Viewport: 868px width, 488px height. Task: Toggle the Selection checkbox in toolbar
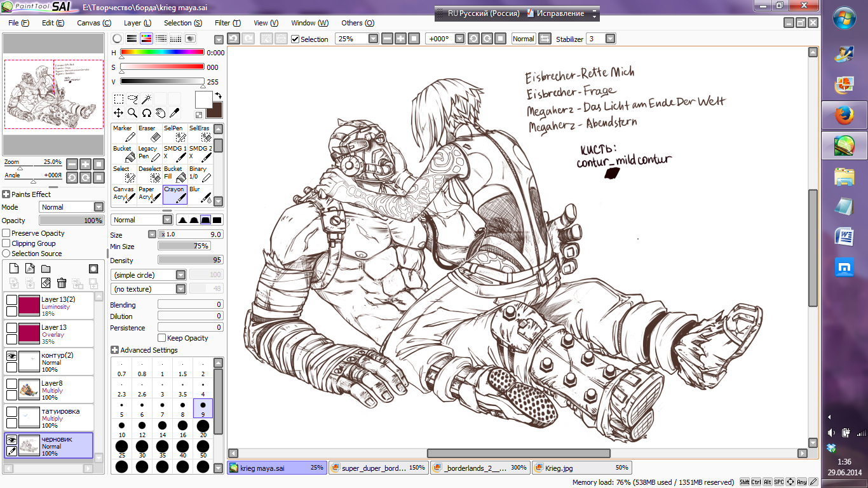295,39
